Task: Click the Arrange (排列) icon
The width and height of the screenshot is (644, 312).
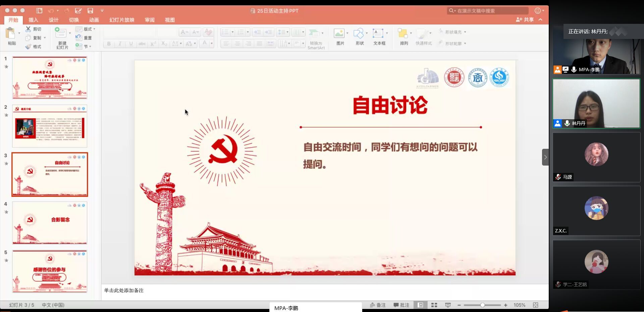Action: (x=402, y=34)
